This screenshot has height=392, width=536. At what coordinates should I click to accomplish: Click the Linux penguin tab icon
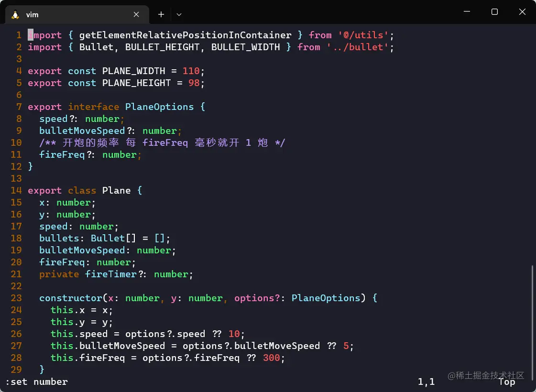pyautogui.click(x=15, y=14)
